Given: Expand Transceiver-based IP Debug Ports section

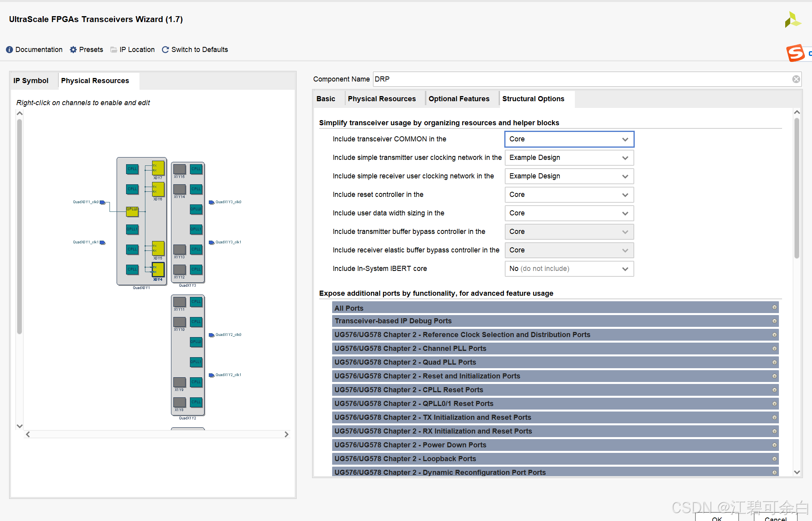Looking at the screenshot, I should pyautogui.click(x=774, y=321).
